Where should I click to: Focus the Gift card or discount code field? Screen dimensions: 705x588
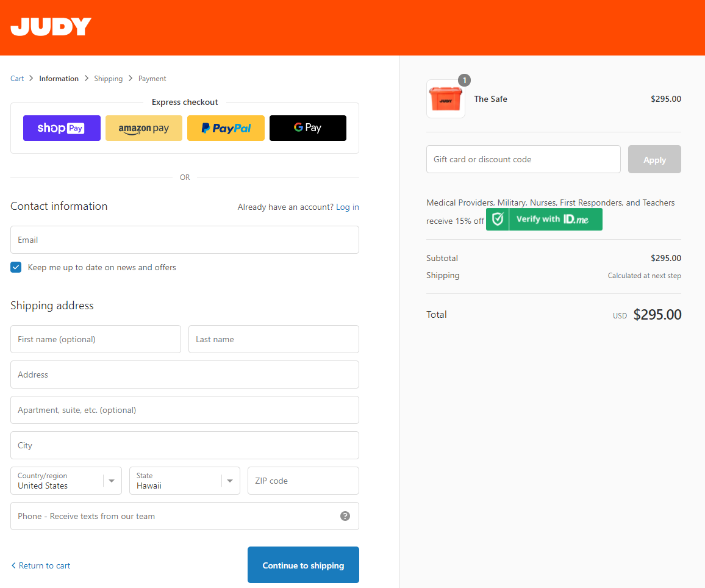tap(523, 159)
